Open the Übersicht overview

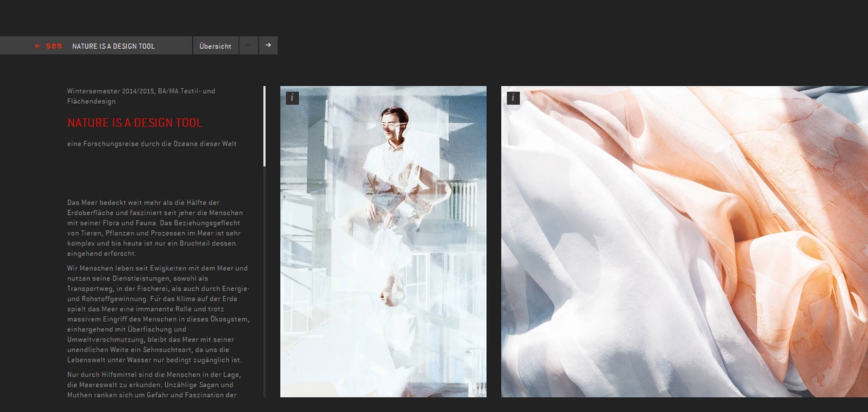click(x=216, y=46)
